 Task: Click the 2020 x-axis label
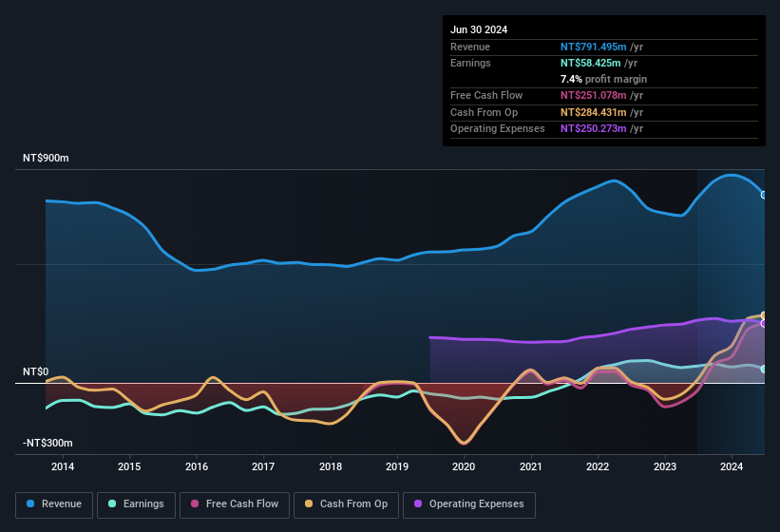464,466
